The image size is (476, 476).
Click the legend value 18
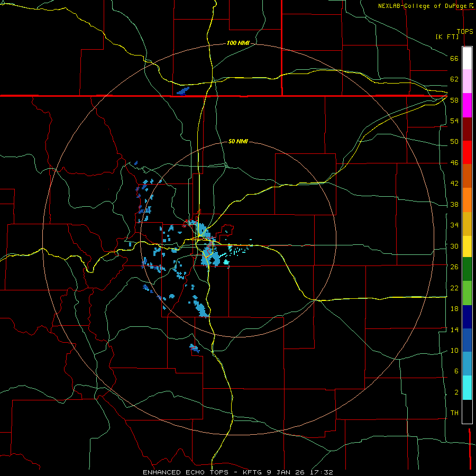tap(454, 309)
